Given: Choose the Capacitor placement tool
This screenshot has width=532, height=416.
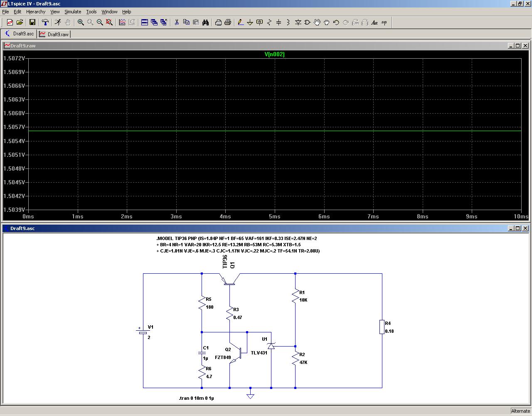Looking at the screenshot, I should point(279,22).
